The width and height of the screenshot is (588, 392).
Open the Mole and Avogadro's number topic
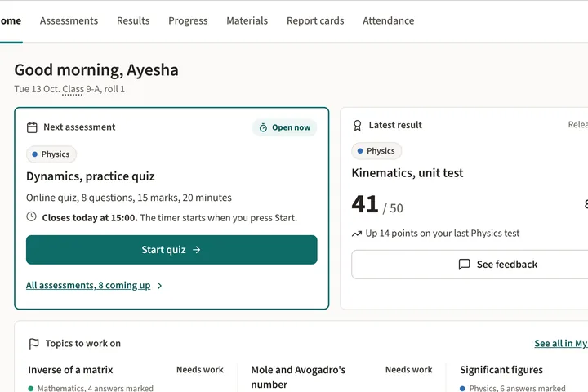click(299, 377)
